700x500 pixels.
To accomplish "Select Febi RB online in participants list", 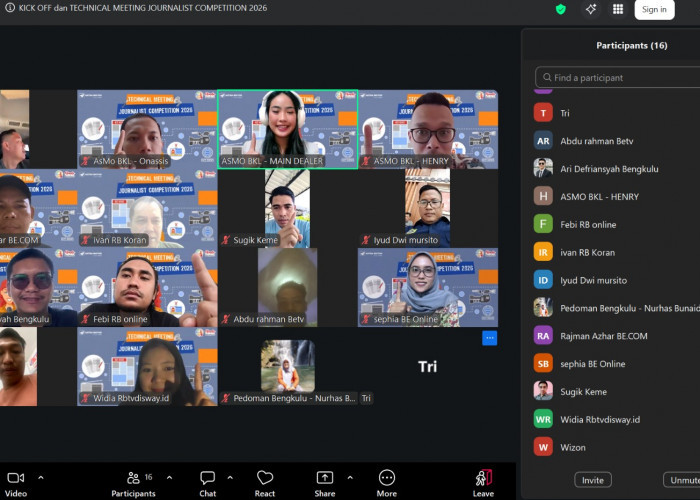I will pyautogui.click(x=617, y=225).
